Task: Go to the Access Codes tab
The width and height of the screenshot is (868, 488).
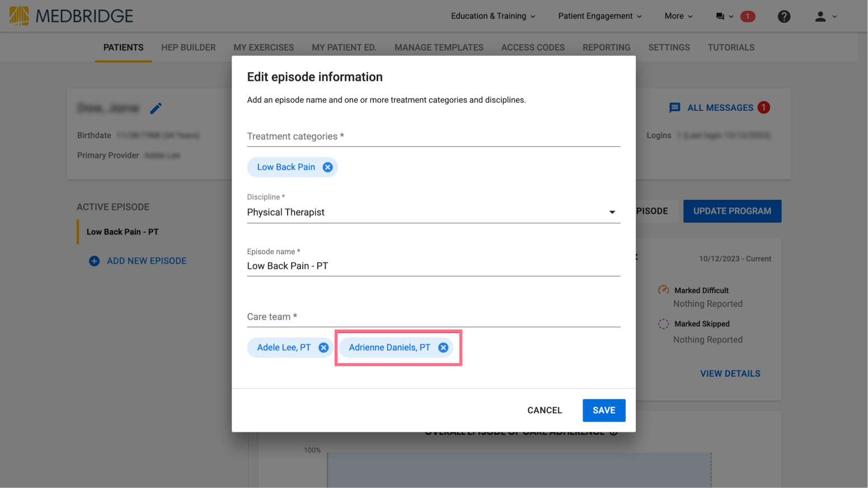Action: tap(533, 48)
